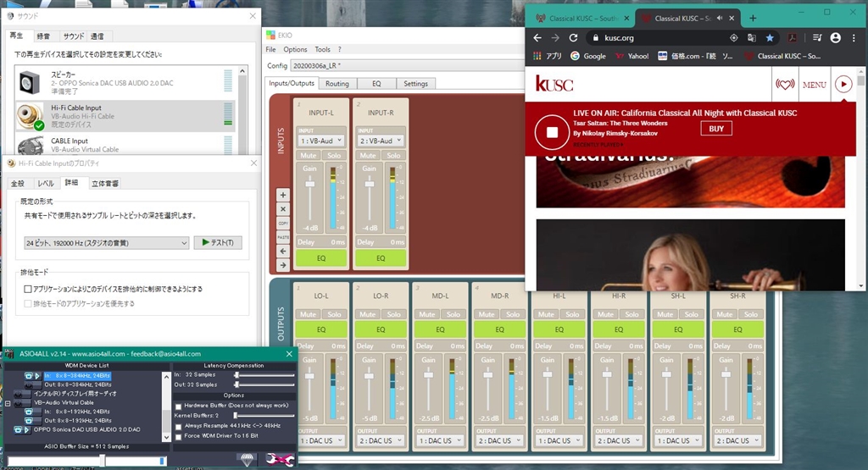Open Apps bookmark grid icon in Chrome
The height and width of the screenshot is (470, 868).
(x=537, y=56)
